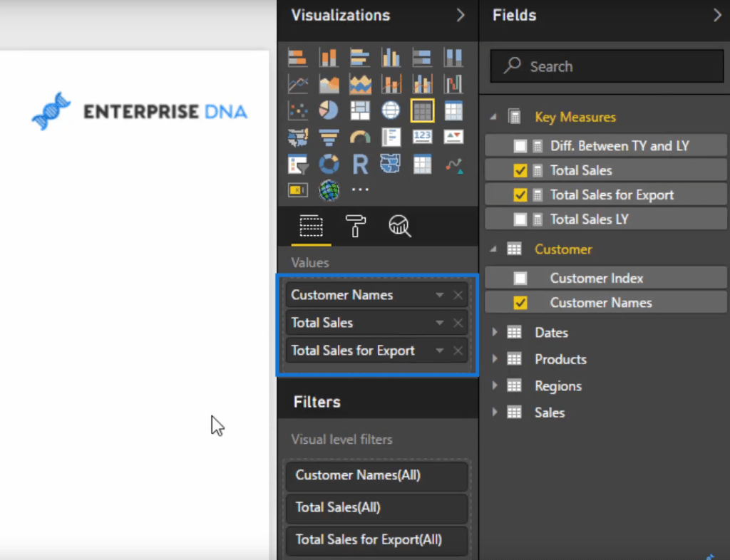
Task: Expand the Regions table
Action: point(495,385)
